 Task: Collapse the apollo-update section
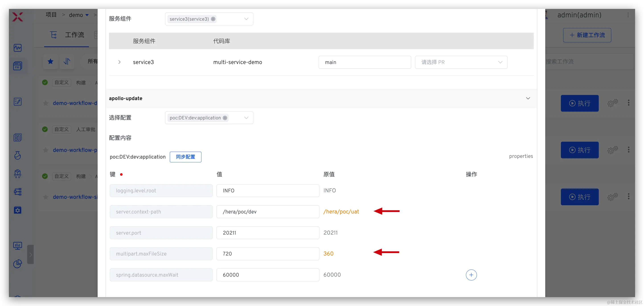pos(528,98)
